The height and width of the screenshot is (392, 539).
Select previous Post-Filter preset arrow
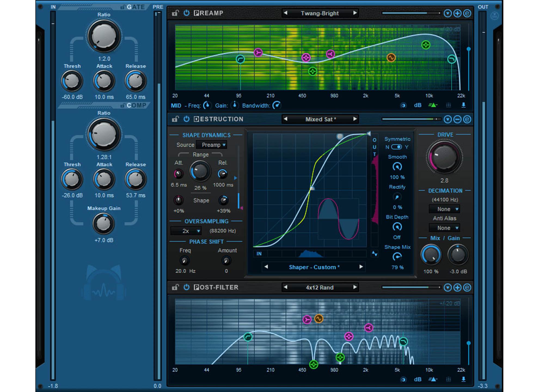pos(285,287)
